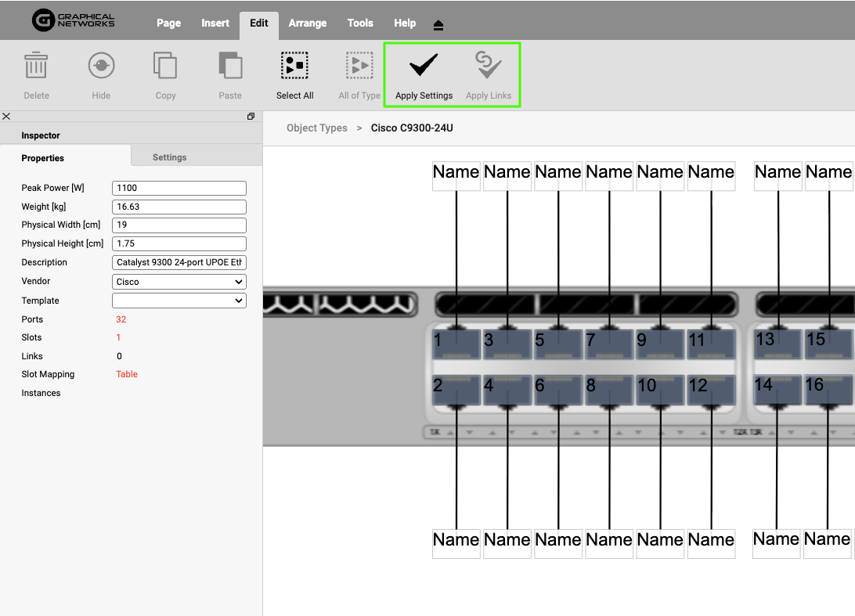Click the Apply Links icon
Screen dimensions: 855x616
click(489, 66)
